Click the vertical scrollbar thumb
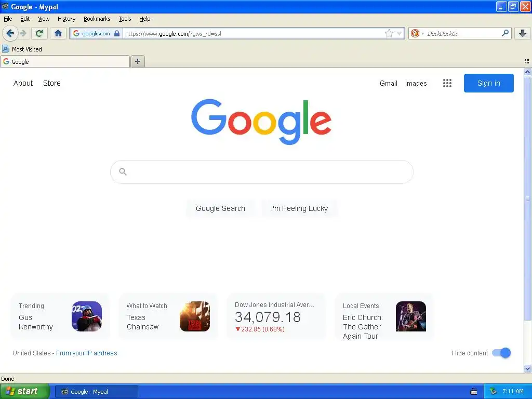The image size is (532, 399). (527, 198)
